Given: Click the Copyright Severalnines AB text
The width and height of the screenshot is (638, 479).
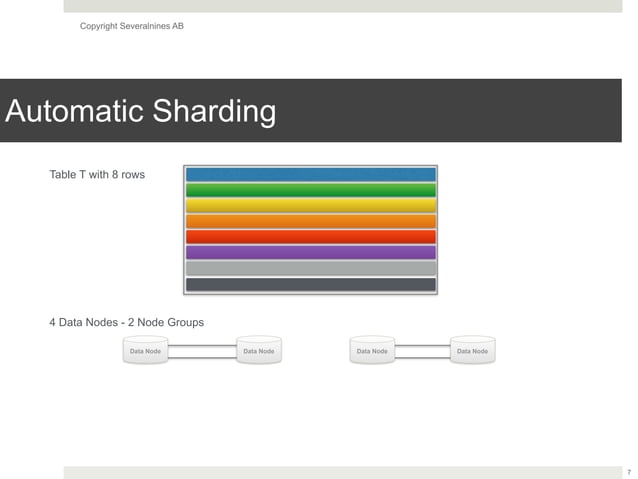Looking at the screenshot, I should tap(132, 26).
